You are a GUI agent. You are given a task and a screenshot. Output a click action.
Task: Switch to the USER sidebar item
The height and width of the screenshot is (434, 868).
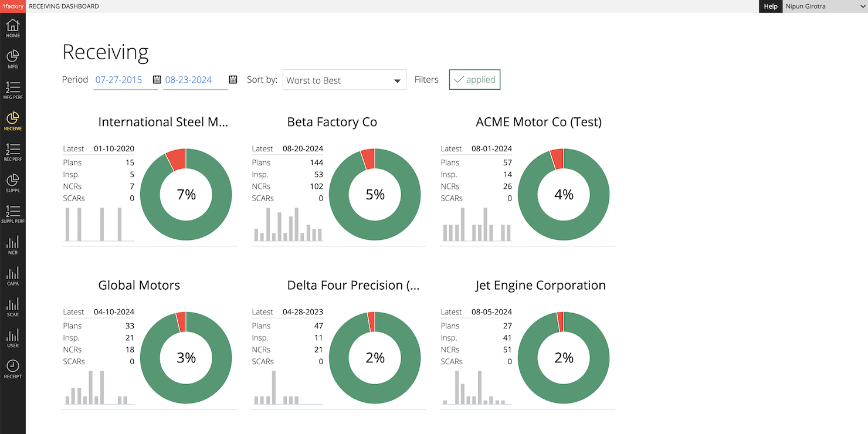pyautogui.click(x=12, y=338)
